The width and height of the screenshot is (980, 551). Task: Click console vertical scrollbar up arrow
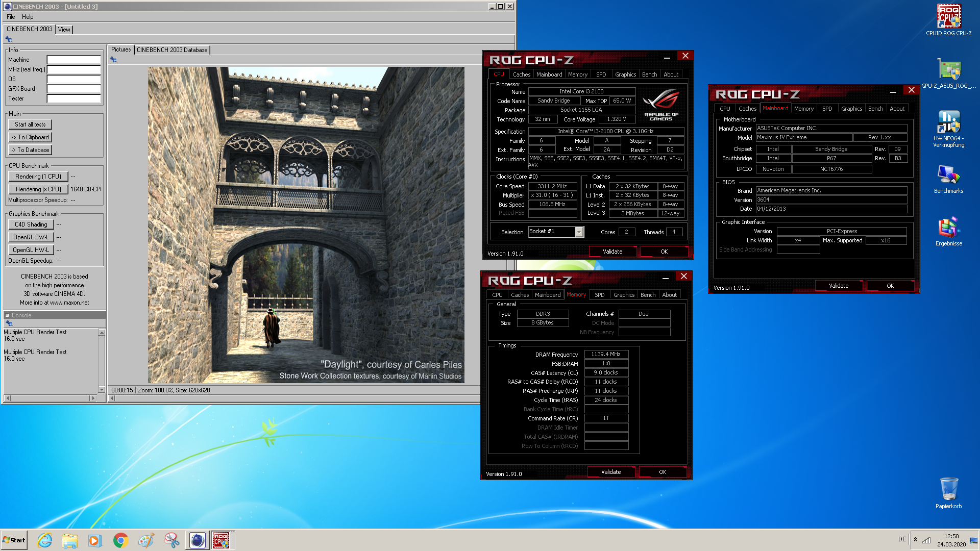(102, 333)
